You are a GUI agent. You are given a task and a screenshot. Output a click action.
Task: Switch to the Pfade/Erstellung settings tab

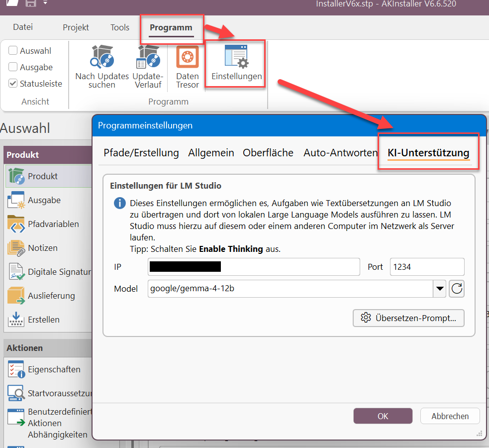pos(141,153)
